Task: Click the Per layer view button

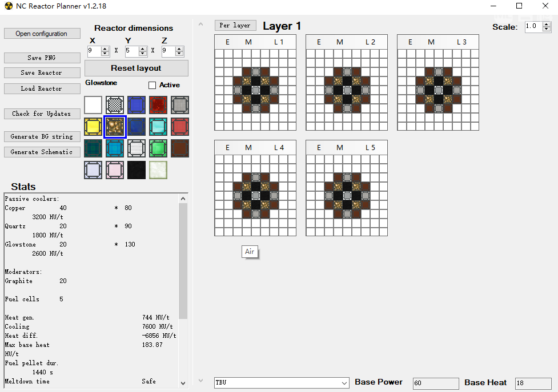Action: (235, 26)
